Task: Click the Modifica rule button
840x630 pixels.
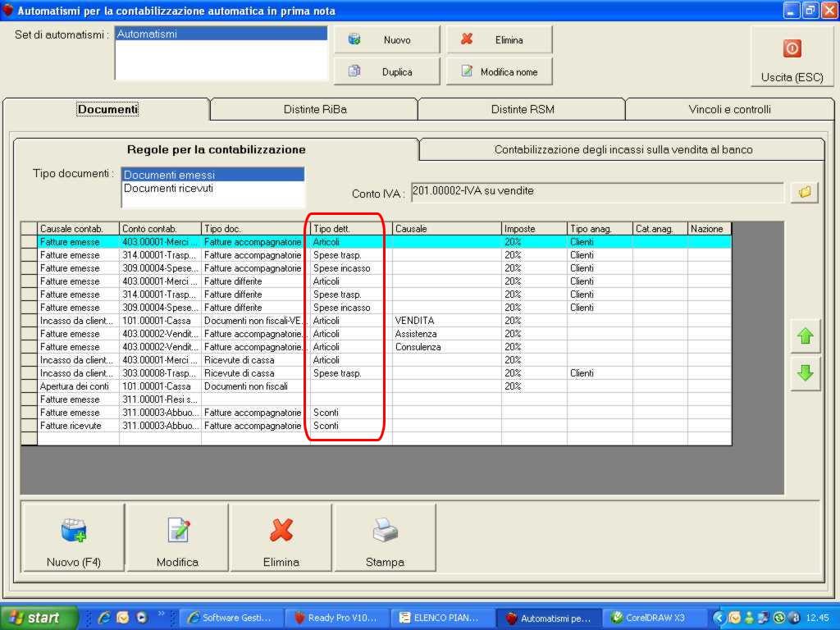Action: tap(177, 537)
